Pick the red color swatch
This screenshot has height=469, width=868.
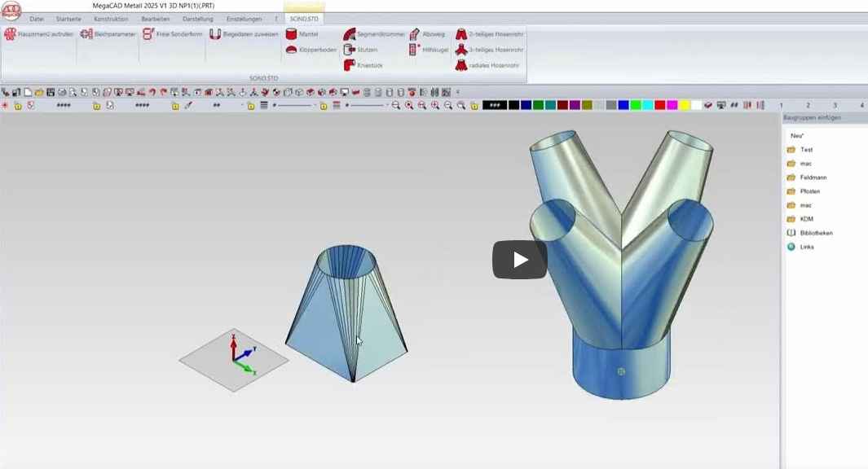660,105
